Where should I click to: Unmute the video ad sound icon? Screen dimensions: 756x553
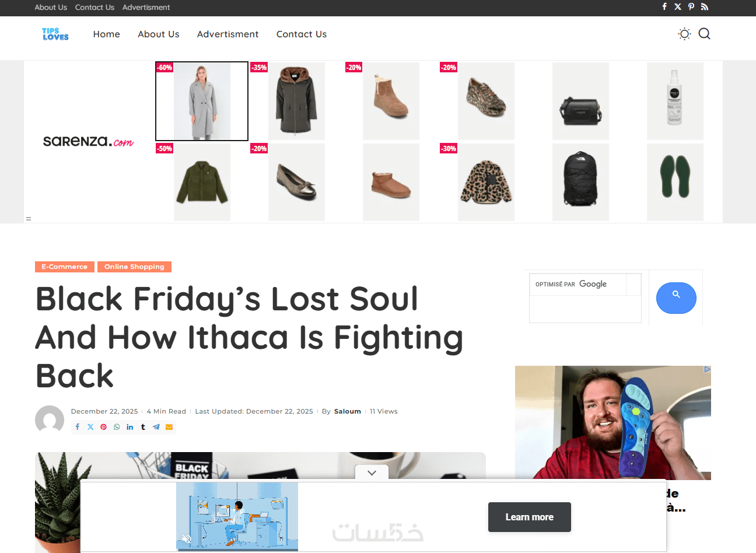187,539
